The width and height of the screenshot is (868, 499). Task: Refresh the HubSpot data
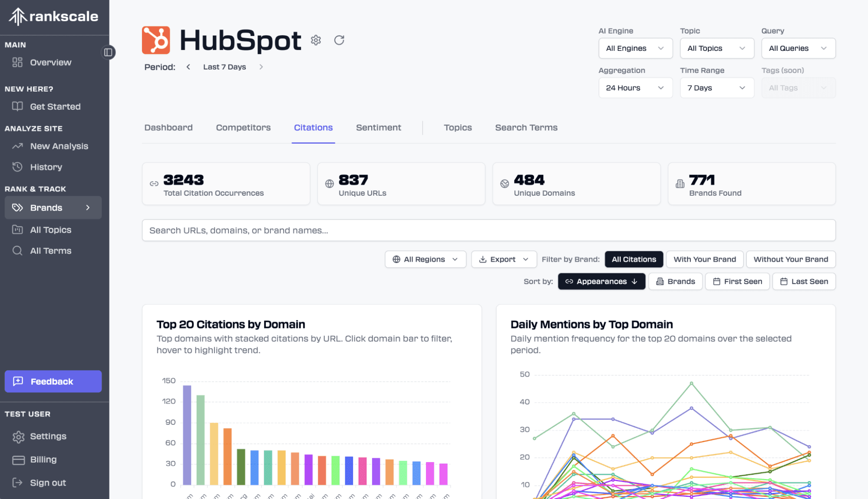point(340,40)
